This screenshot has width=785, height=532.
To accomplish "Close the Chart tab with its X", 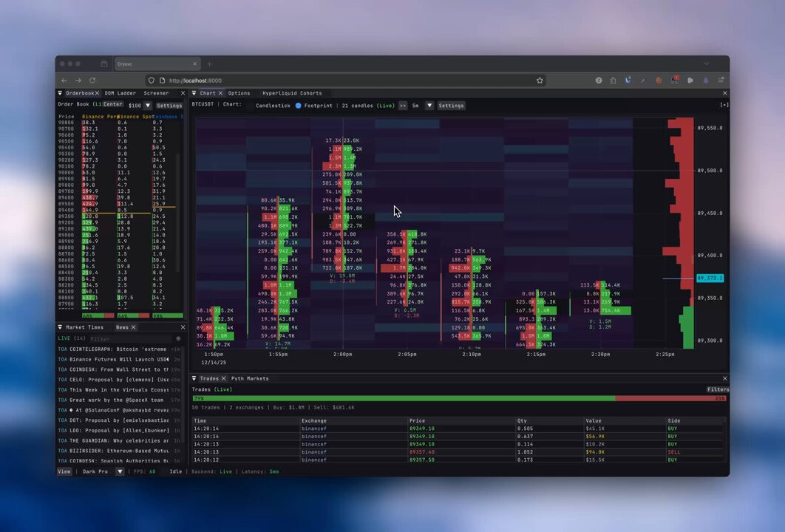I will pyautogui.click(x=220, y=93).
